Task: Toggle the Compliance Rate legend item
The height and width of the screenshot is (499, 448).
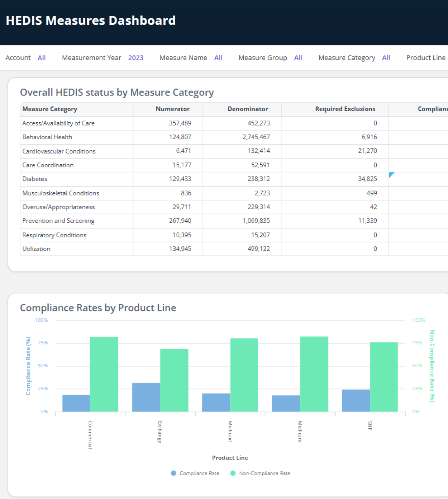Action: tap(199, 473)
